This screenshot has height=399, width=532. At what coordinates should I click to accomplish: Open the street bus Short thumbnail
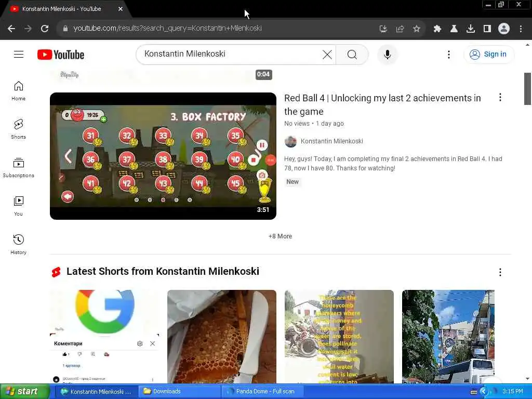point(448,337)
